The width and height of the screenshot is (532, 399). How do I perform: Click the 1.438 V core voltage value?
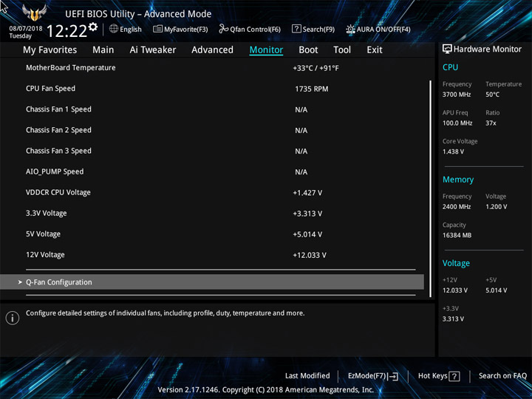[453, 151]
